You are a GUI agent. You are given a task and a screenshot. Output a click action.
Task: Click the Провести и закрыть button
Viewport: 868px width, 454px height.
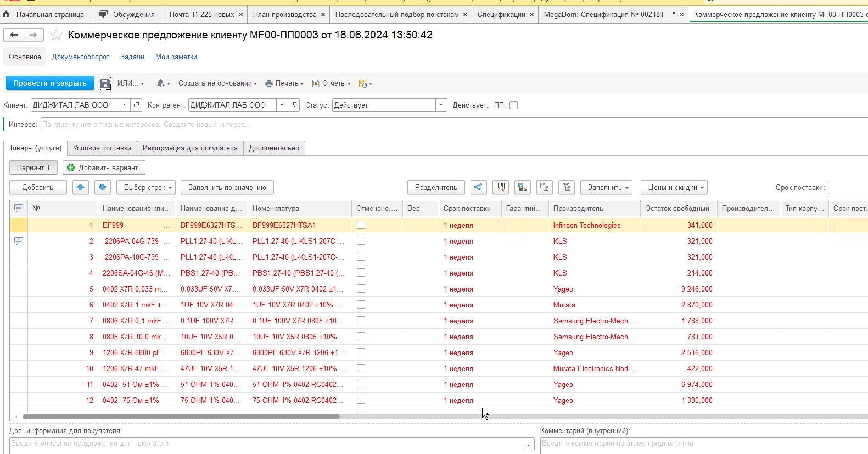point(50,83)
